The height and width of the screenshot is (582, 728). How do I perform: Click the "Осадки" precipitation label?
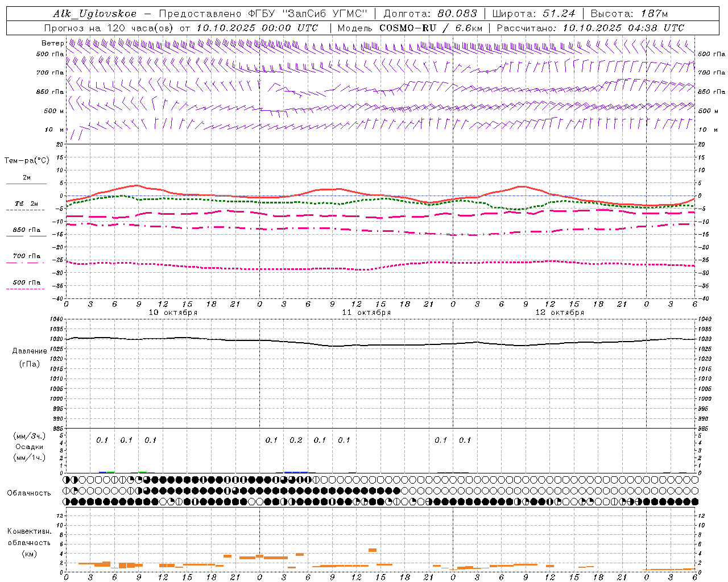coord(30,447)
